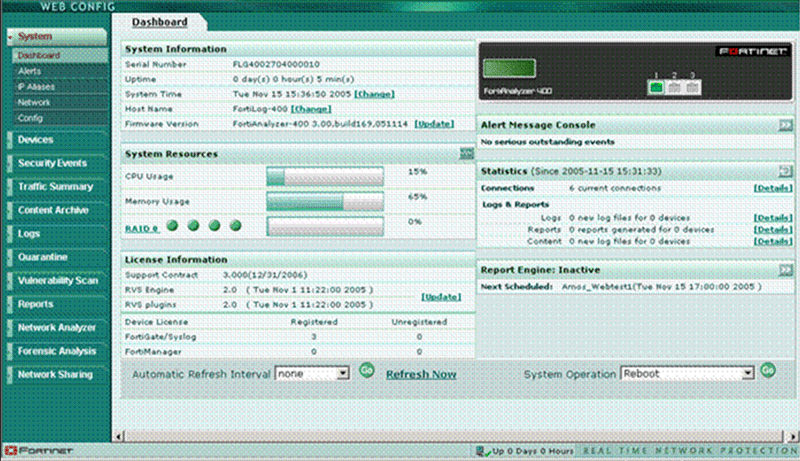Click Change link next to System Time
Image resolution: width=800 pixels, height=461 pixels.
pyautogui.click(x=374, y=94)
